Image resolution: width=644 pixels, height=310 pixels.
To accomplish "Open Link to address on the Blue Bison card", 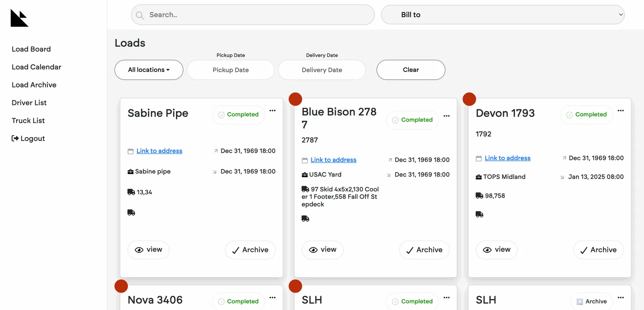I will click(x=334, y=160).
